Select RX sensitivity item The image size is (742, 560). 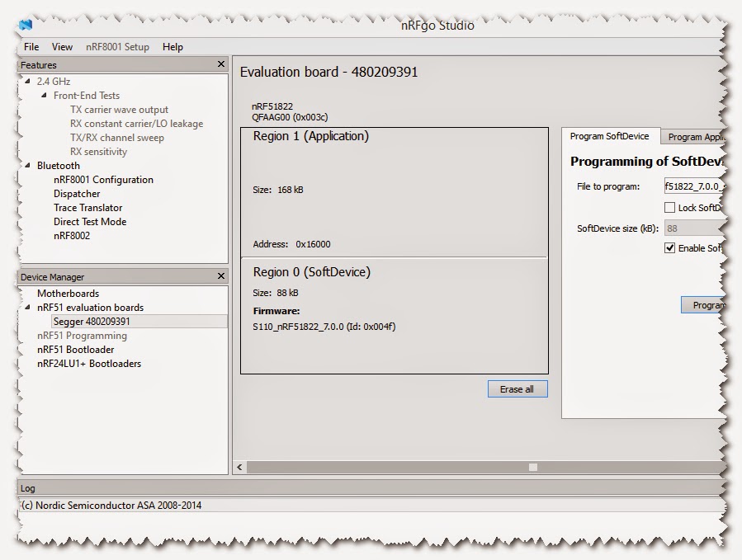[98, 152]
